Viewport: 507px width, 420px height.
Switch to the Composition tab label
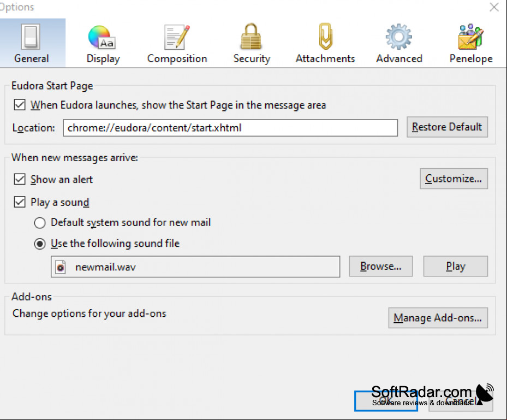click(177, 58)
